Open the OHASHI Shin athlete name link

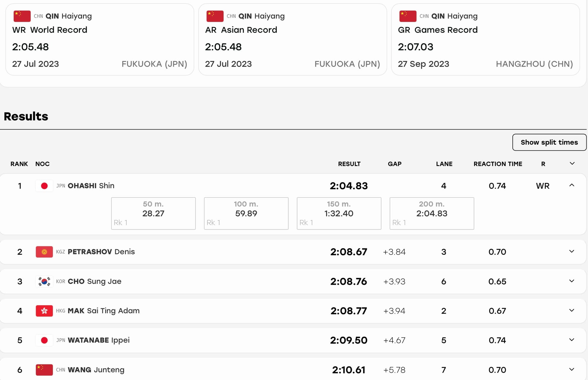(91, 186)
